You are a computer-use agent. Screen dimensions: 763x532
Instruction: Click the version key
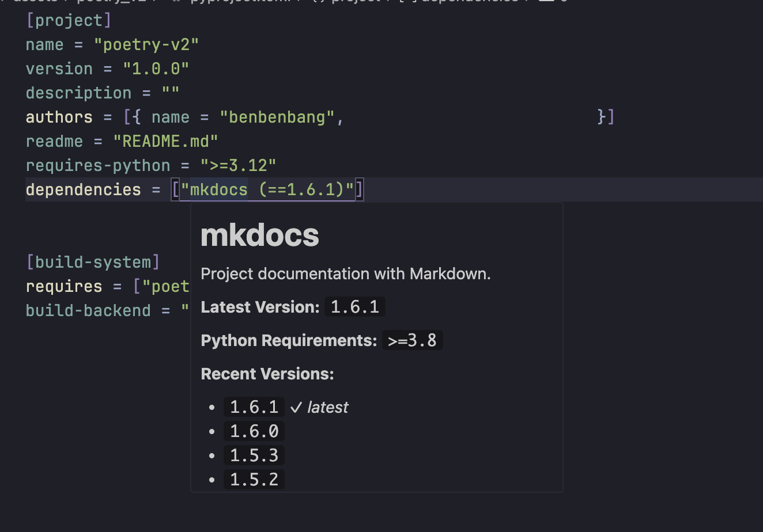pos(59,69)
